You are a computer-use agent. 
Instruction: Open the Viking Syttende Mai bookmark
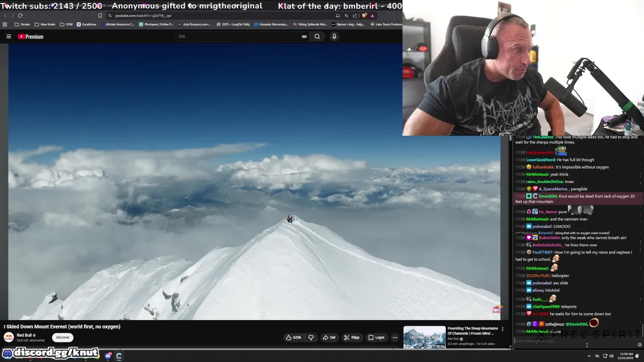pyautogui.click(x=310, y=24)
